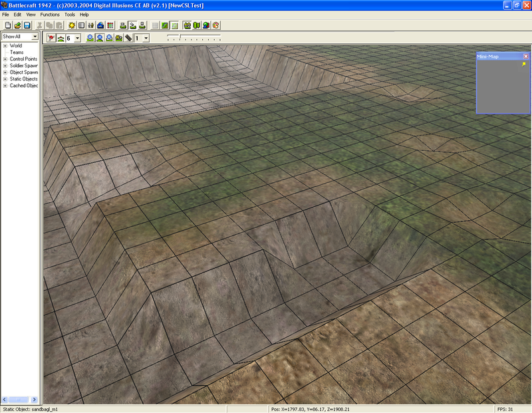The width and height of the screenshot is (532, 413).
Task: Click the tree panel horizontal scrollbar thumb
Action: pos(19,400)
